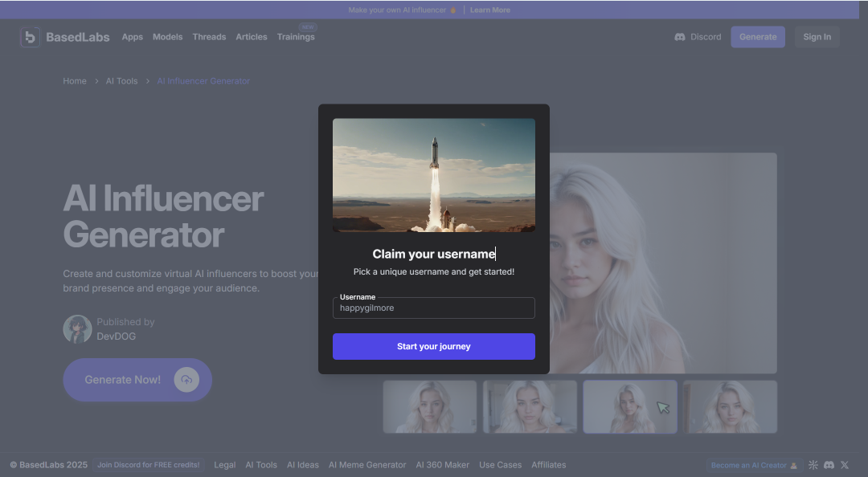Click DevDOG's avatar image

point(77,329)
